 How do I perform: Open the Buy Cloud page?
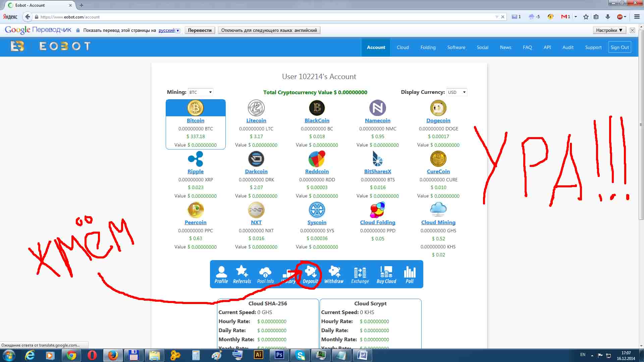[x=386, y=275]
